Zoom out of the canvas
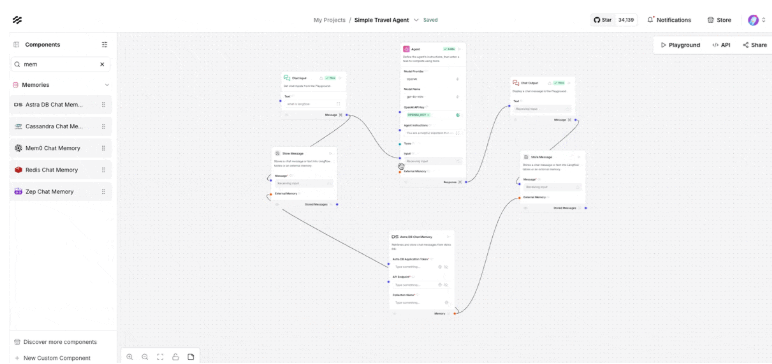772x364 pixels. 145,357
